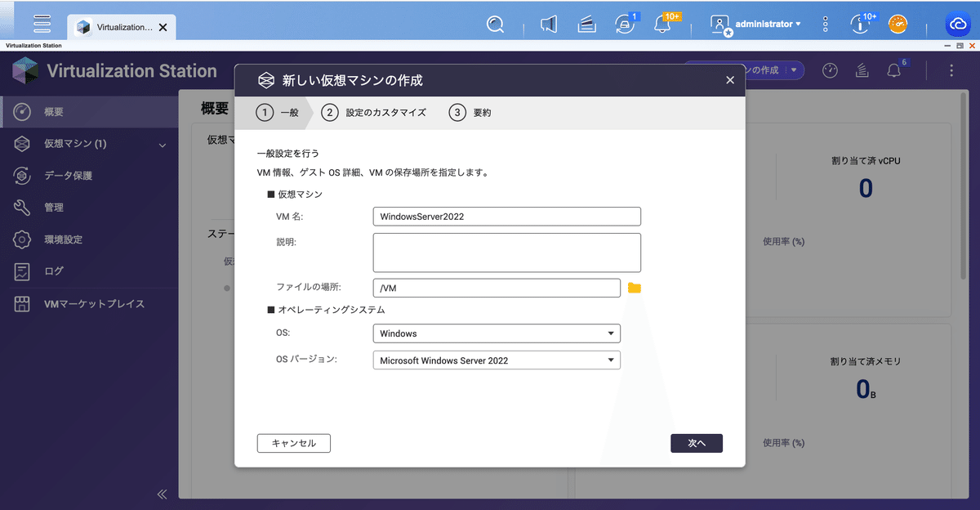Browse folder with the yellow folder icon
Viewport: 980px width, 510px height.
click(635, 288)
